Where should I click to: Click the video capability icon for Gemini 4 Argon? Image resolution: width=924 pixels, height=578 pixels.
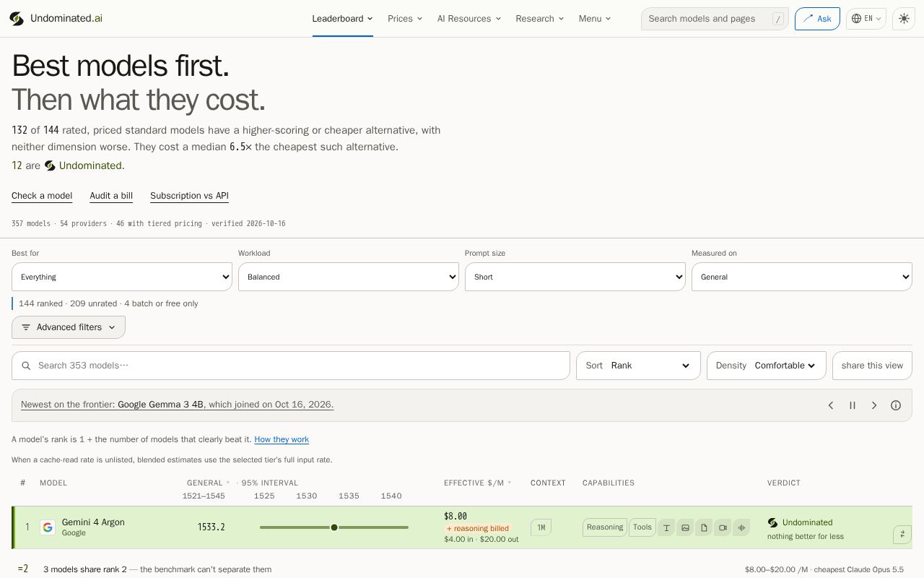[x=723, y=527]
